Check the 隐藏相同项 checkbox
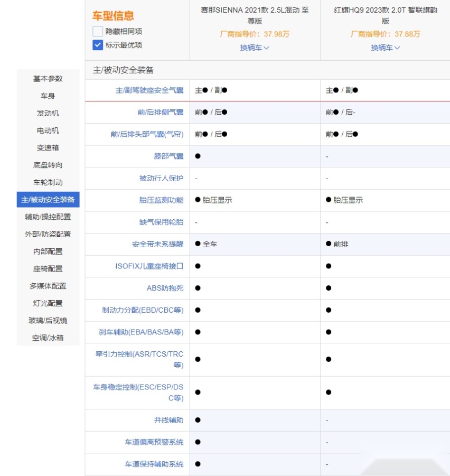This screenshot has width=450, height=476. click(x=98, y=31)
